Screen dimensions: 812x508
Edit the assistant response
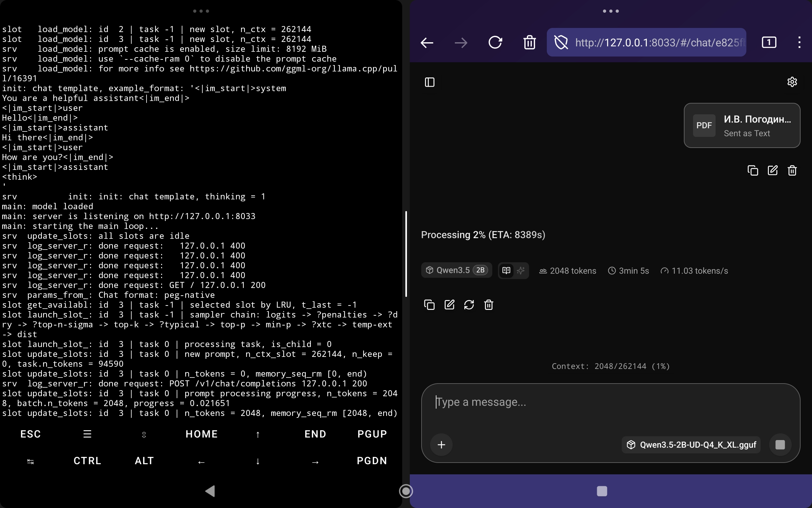click(x=449, y=305)
